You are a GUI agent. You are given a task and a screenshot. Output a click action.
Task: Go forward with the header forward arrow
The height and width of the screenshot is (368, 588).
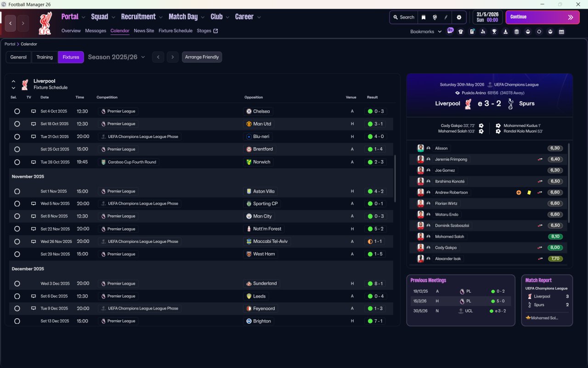pos(23,23)
